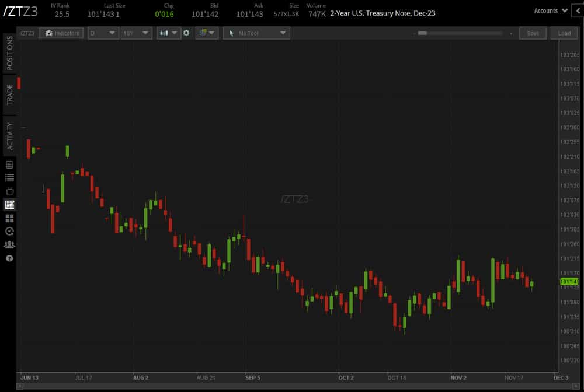Open the four-square grid view icon

pyautogui.click(x=10, y=218)
